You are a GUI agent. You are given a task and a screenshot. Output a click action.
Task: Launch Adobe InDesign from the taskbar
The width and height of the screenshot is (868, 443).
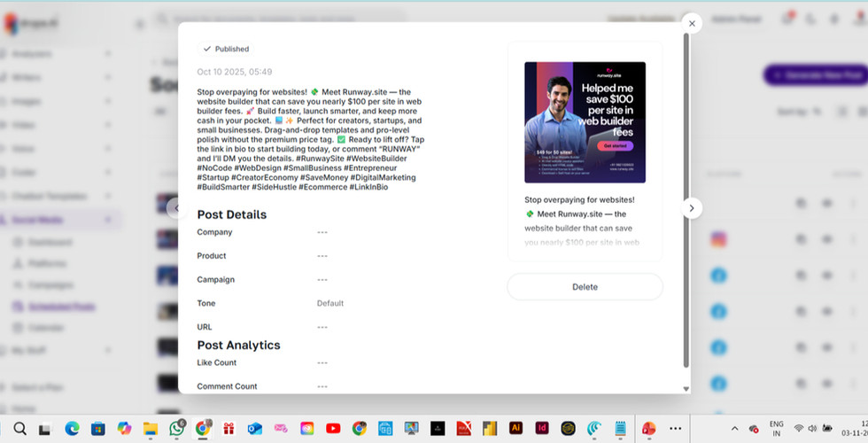pyautogui.click(x=542, y=428)
